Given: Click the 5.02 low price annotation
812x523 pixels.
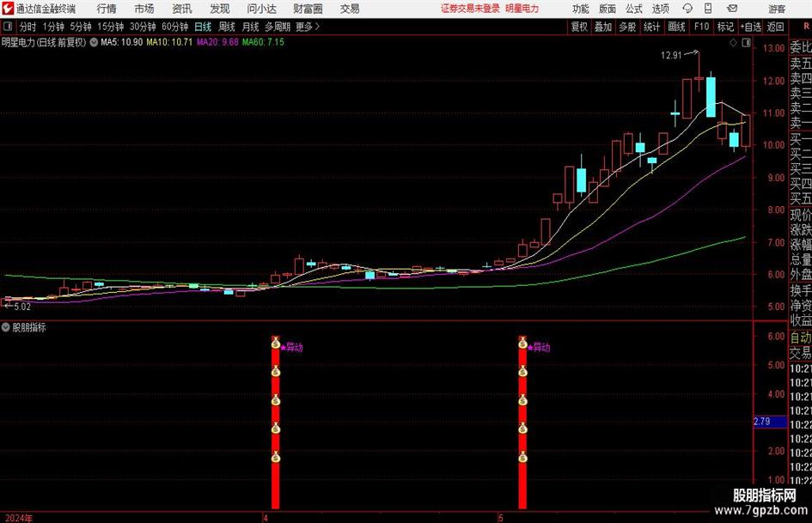Looking at the screenshot, I should tap(21, 307).
